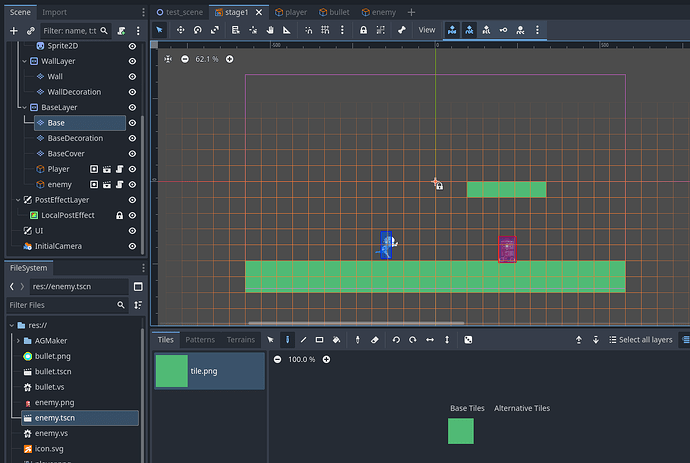Select the green tile.png source thumbnail

pyautogui.click(x=172, y=370)
